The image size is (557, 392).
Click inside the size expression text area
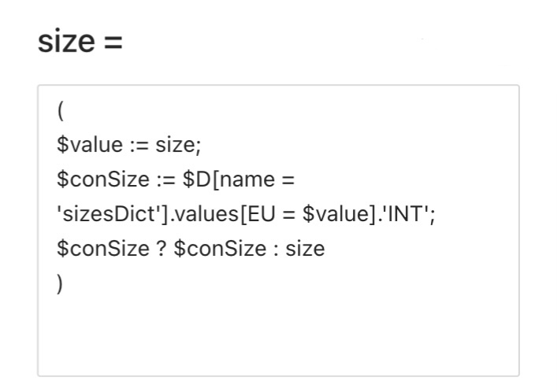277,230
